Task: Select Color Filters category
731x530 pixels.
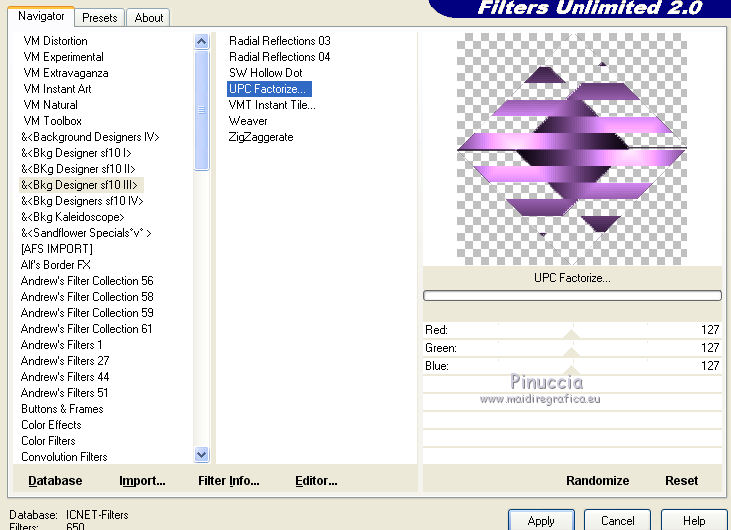Action: 48,441
